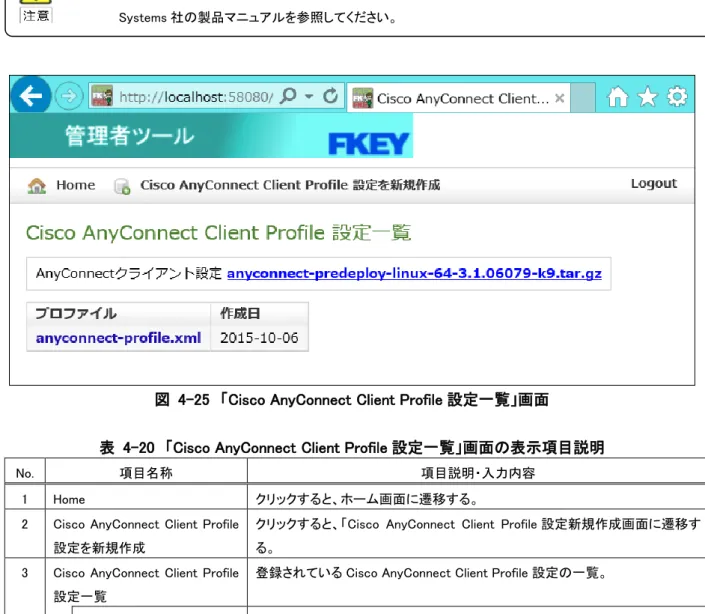
Task: Open a new blank browser tab
Action: coord(583,98)
